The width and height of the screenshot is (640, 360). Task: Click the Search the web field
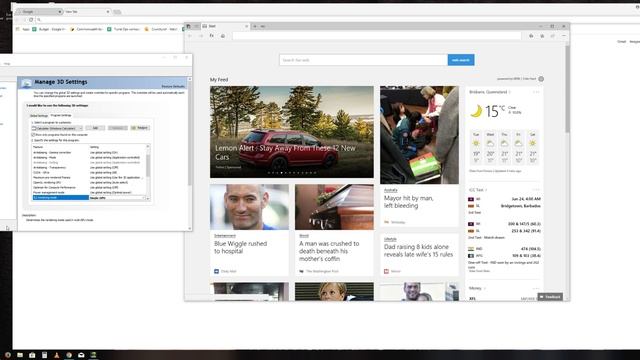point(363,60)
